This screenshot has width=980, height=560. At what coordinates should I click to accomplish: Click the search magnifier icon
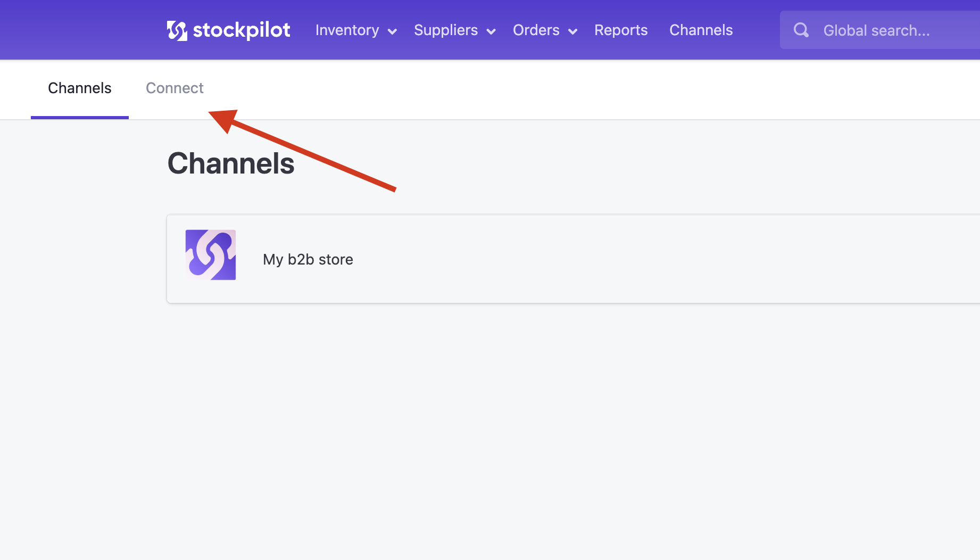(801, 30)
